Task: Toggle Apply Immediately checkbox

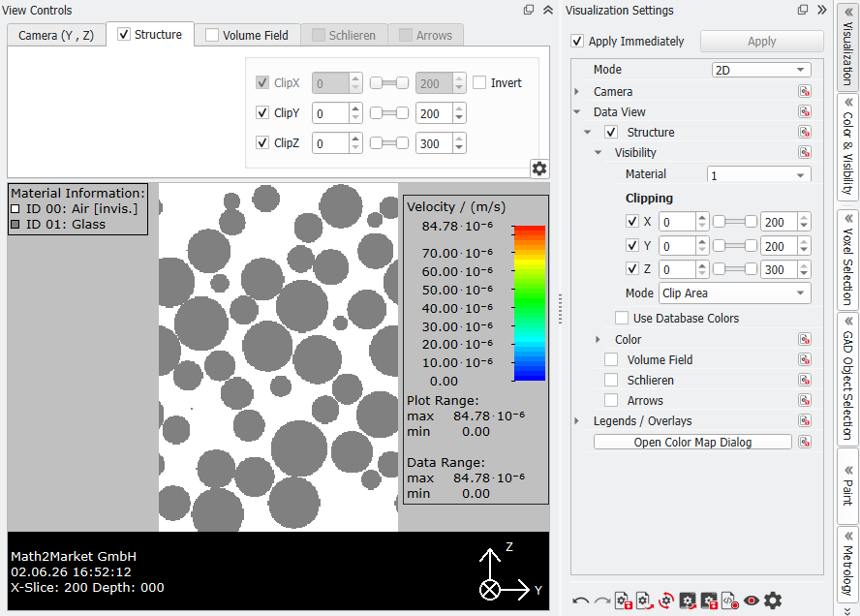Action: pyautogui.click(x=577, y=41)
